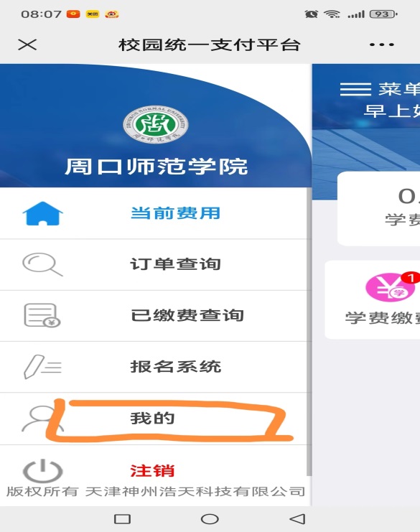Tap the blue home icon
This screenshot has width=420, height=532.
(42, 213)
